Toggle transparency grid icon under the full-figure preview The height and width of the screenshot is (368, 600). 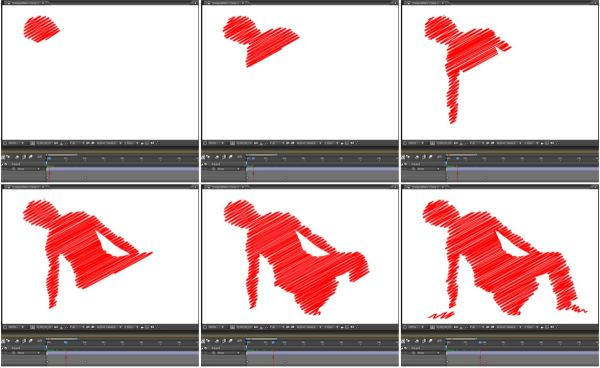click(492, 327)
